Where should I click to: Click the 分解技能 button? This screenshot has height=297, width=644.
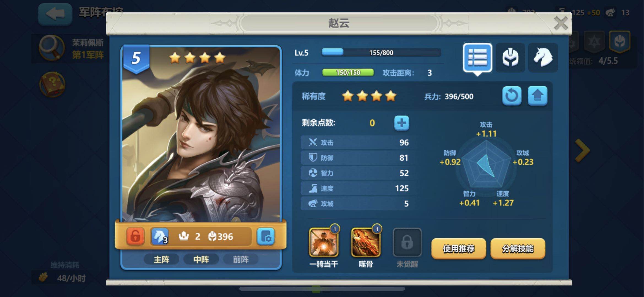tap(518, 249)
